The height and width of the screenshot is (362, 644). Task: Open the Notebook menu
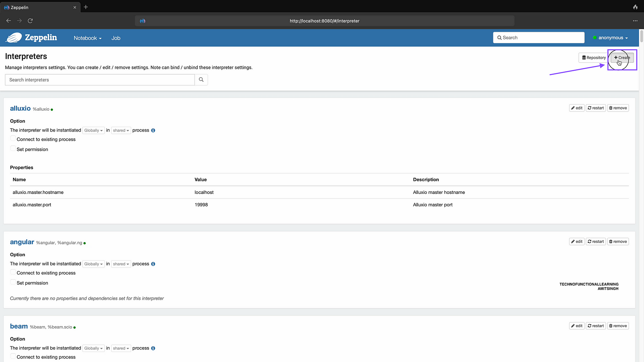(x=87, y=38)
